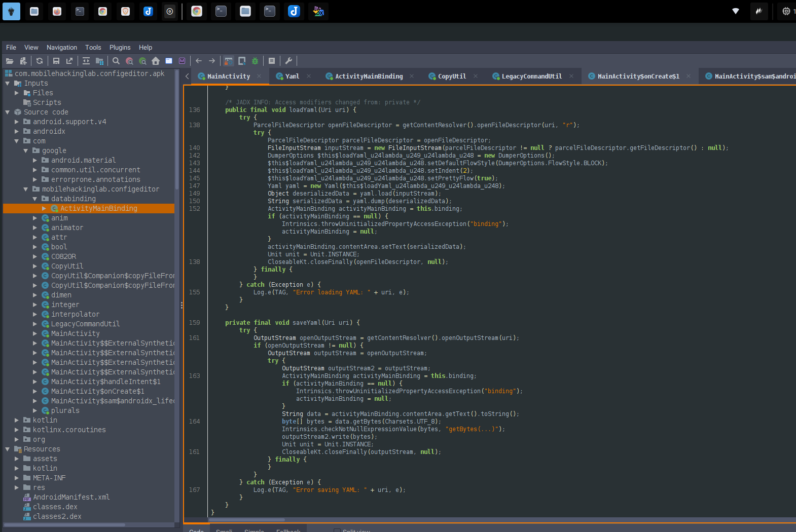This screenshot has width=796, height=532.
Task: Collapse the Resources tree node
Action: 8,449
